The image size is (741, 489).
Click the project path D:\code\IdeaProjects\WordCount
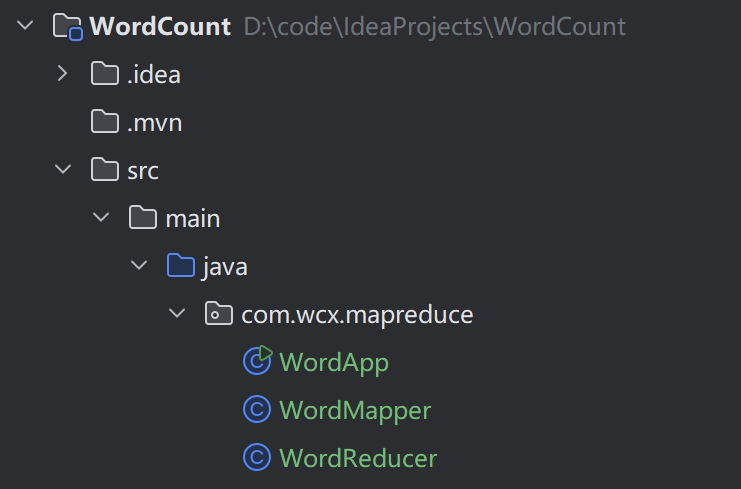[435, 26]
